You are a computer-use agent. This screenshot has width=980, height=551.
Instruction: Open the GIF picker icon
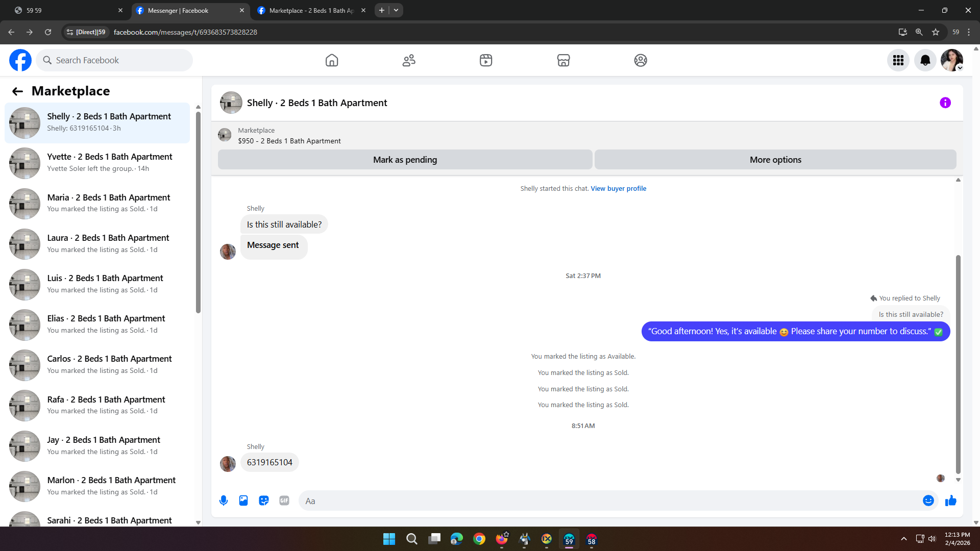[x=284, y=500]
